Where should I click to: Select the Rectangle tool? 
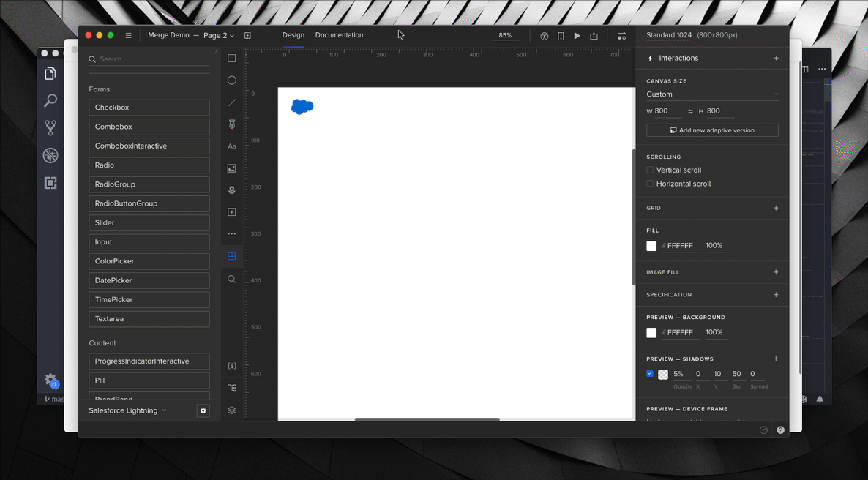pyautogui.click(x=232, y=59)
